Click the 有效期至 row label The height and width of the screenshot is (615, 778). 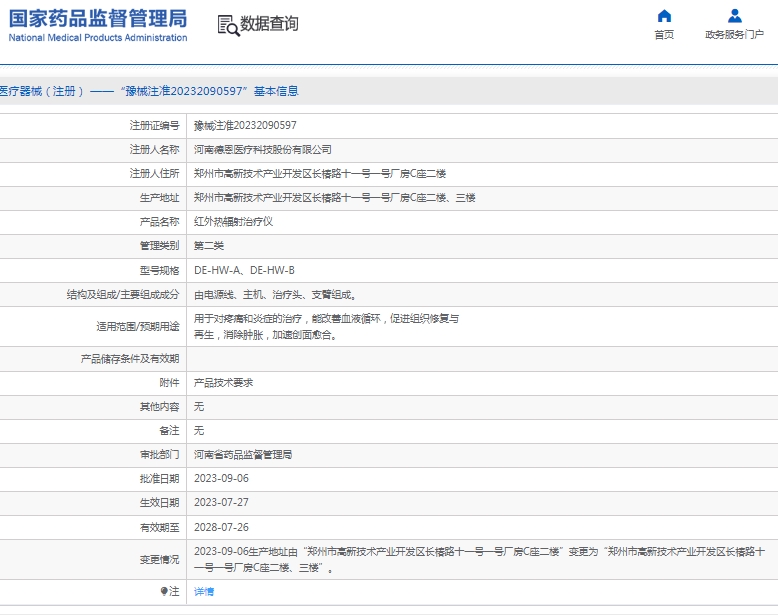159,527
